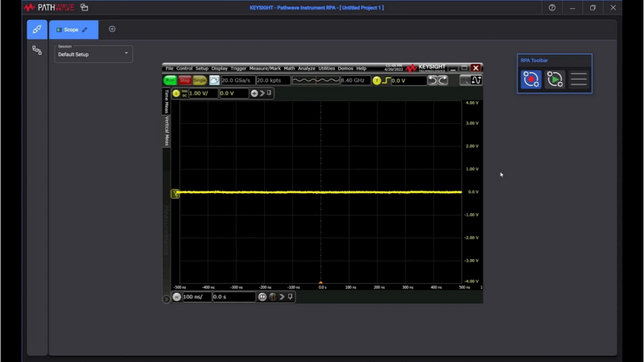The width and height of the screenshot is (644, 362).
Task: Click the undo arrow in scope toolbar
Action: (x=432, y=80)
